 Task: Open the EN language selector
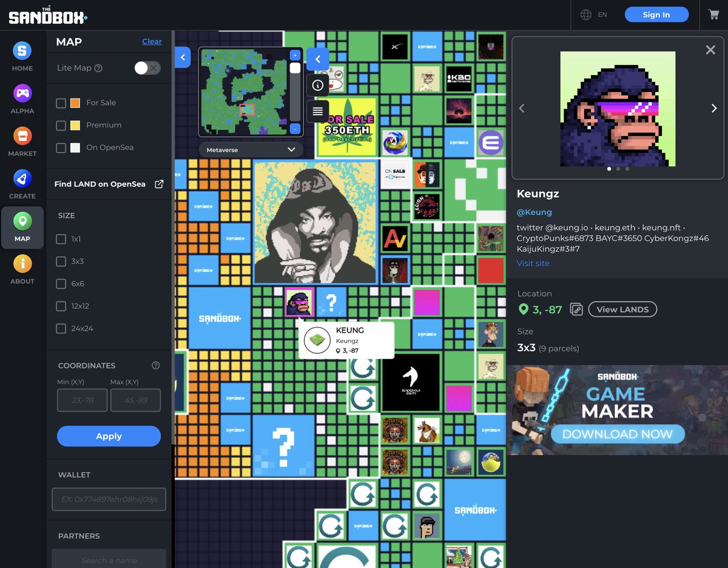coord(602,15)
